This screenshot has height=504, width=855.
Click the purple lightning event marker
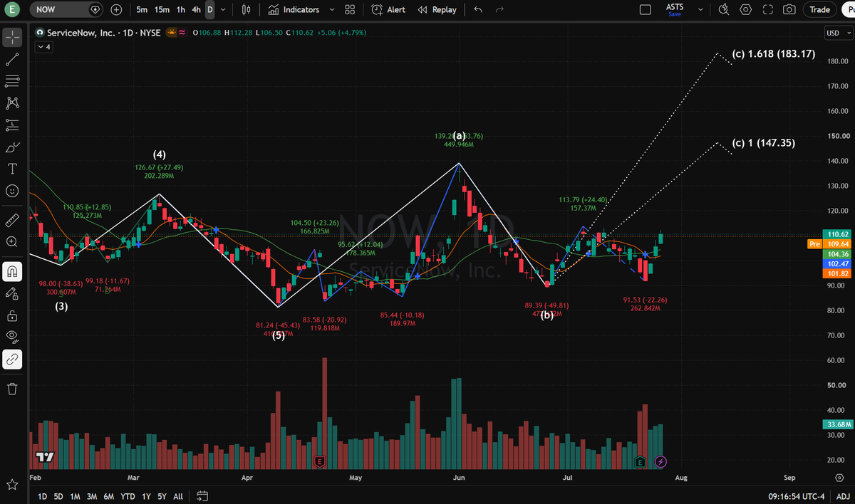(x=660, y=462)
